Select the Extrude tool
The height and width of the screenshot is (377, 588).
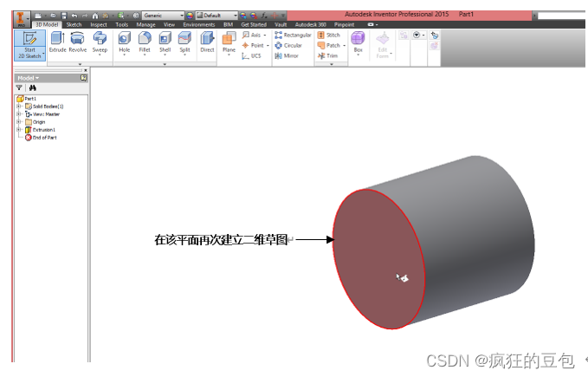click(57, 42)
